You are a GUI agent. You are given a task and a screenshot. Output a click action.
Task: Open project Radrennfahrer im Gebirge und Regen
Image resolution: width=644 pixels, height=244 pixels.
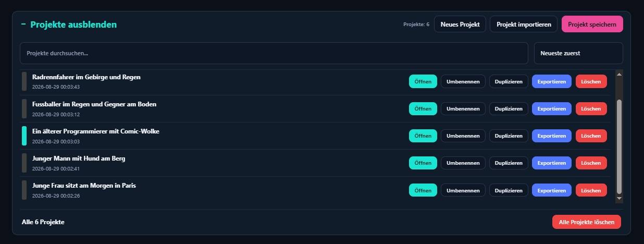pos(423,81)
